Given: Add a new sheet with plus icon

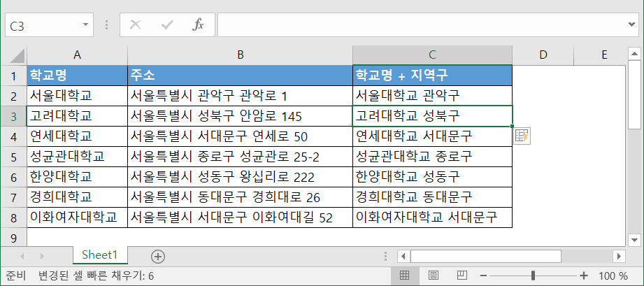Looking at the screenshot, I should tap(158, 257).
